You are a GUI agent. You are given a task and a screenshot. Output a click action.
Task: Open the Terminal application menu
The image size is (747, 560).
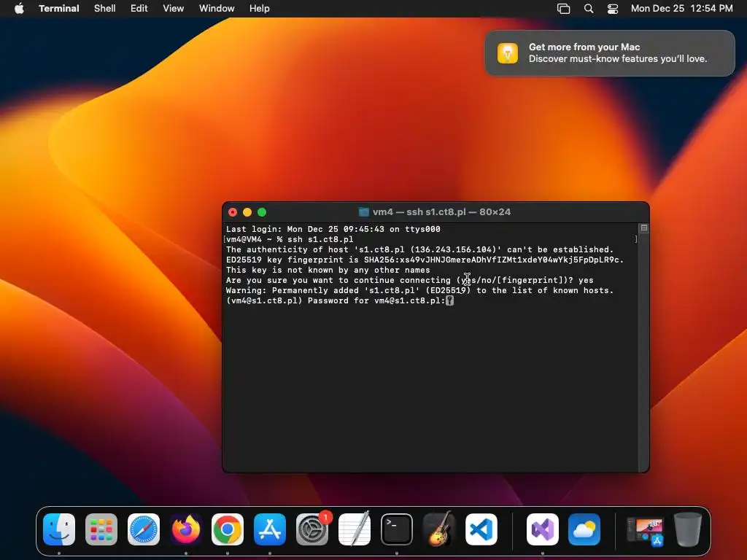[59, 9]
